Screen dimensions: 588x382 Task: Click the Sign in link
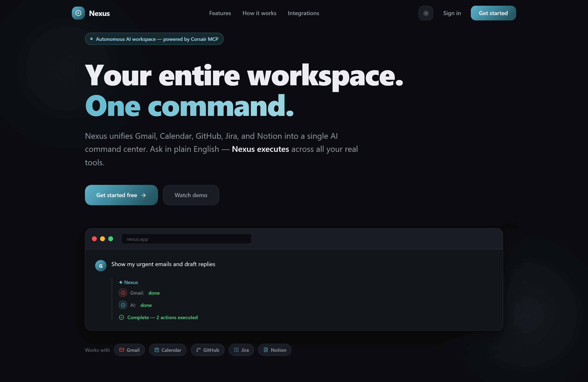pos(452,13)
